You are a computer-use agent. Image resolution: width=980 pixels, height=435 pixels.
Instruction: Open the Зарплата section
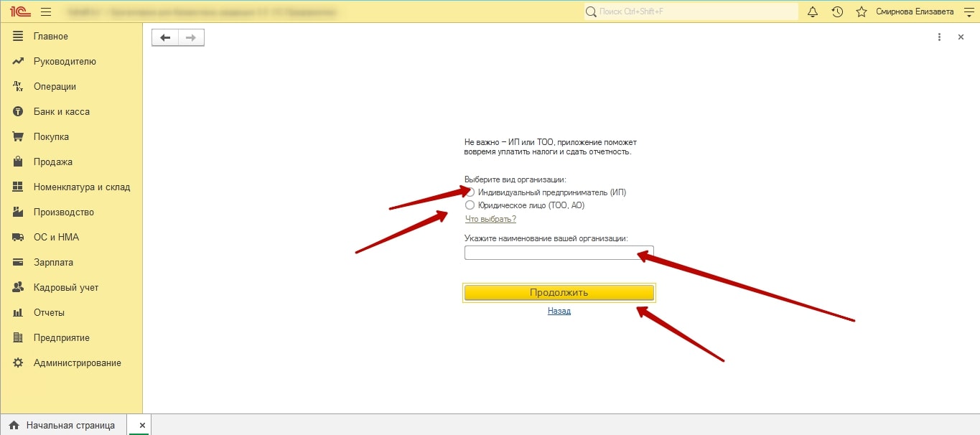click(53, 262)
